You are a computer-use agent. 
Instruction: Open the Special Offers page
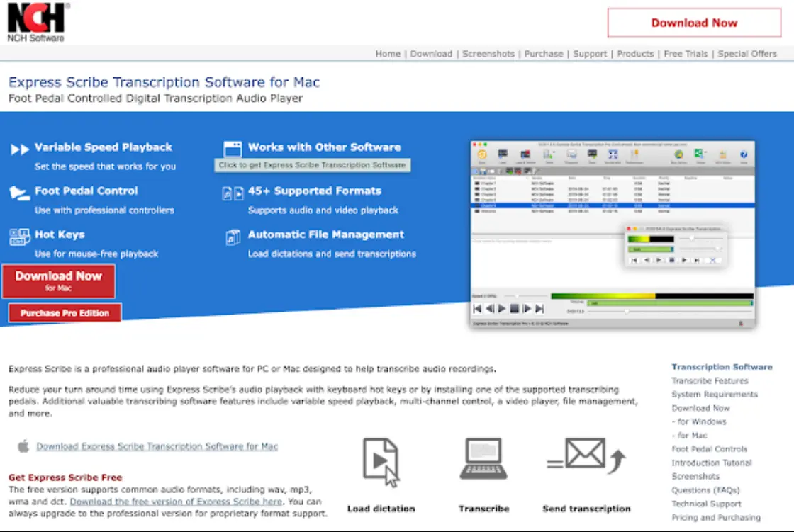pyautogui.click(x=747, y=53)
